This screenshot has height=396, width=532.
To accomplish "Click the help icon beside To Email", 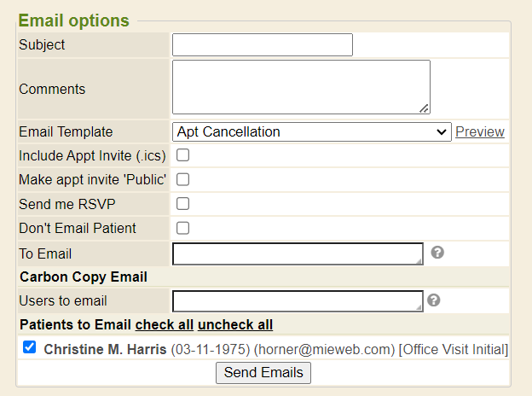I will point(437,253).
